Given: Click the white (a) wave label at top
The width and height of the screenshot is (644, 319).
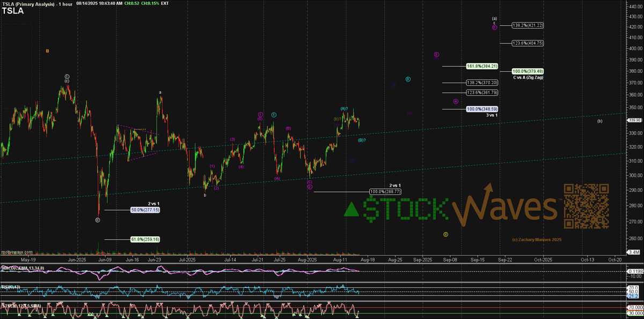Looking at the screenshot, I should (x=494, y=18).
